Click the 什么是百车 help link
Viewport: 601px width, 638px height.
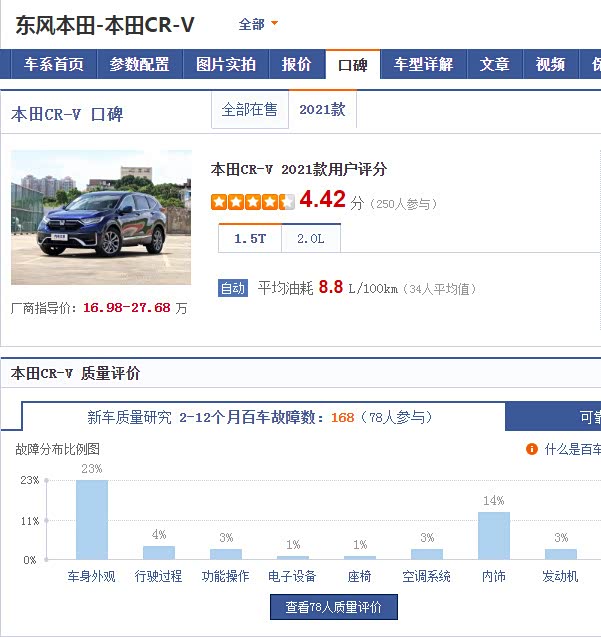[x=573, y=449]
